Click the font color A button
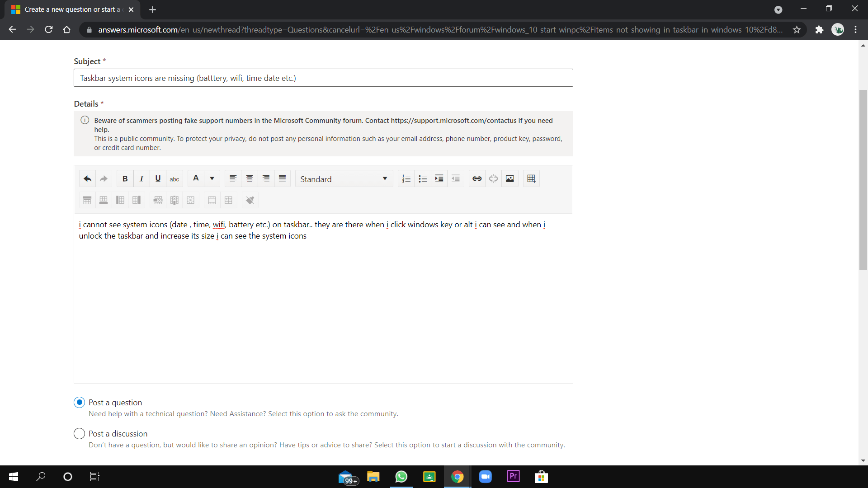Viewport: 868px width, 488px height. 196,178
